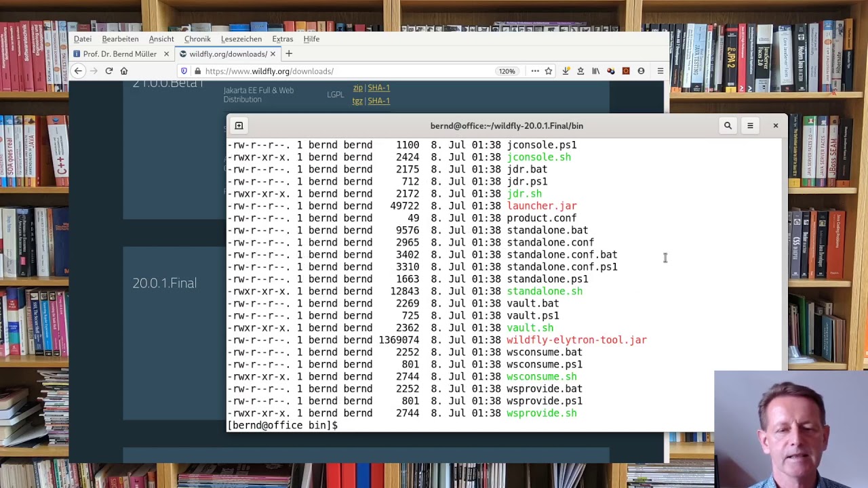Close the terminal window
Screen dimensions: 868x488
(776, 125)
